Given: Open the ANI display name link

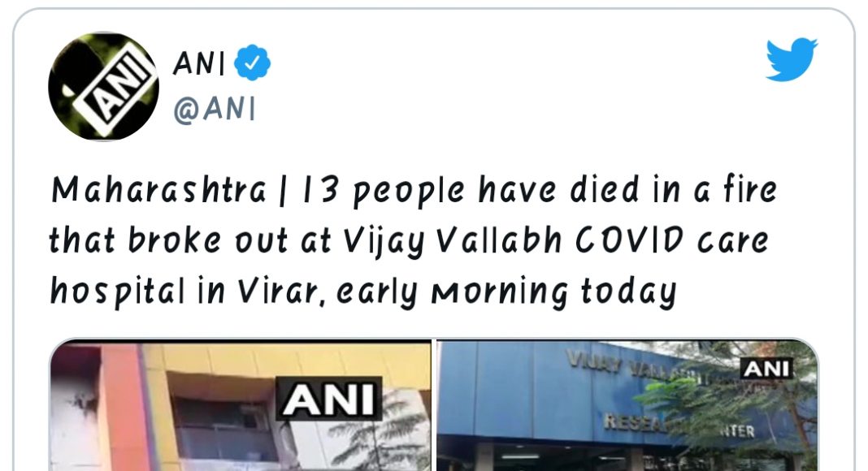Looking at the screenshot, I should click(198, 63).
